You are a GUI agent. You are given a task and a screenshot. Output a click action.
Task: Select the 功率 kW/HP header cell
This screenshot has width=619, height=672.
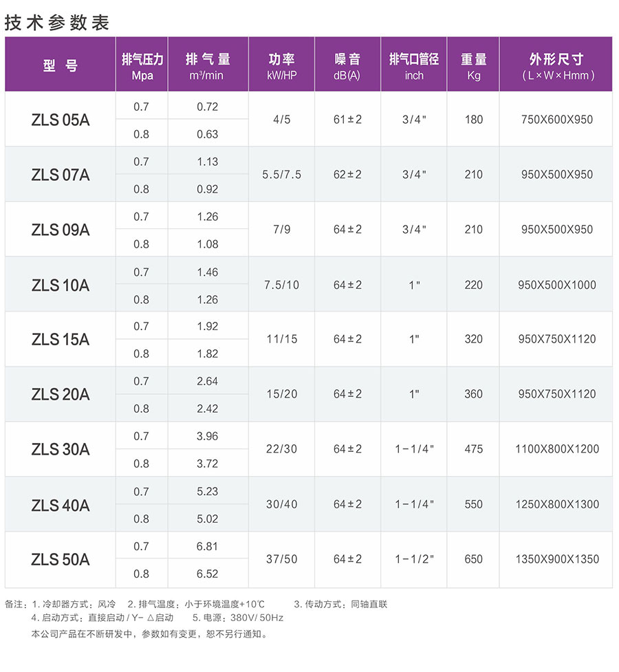[x=281, y=66]
